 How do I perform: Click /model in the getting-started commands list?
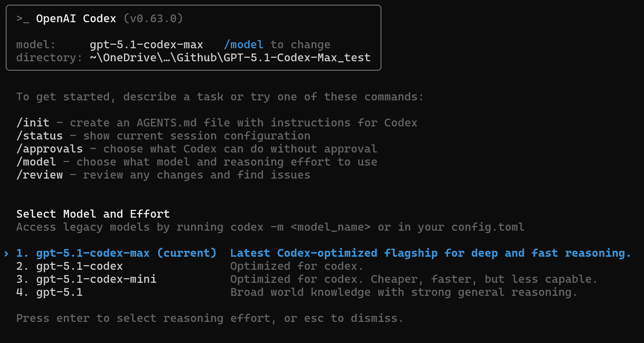point(36,162)
